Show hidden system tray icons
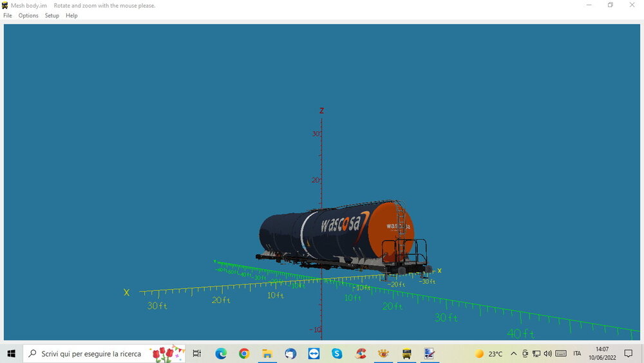The image size is (644, 363). pos(513,353)
